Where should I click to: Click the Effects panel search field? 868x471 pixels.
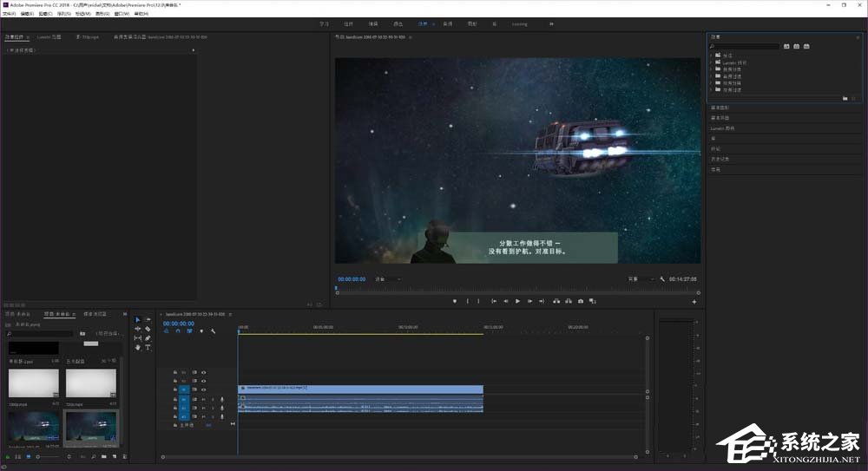(745, 46)
